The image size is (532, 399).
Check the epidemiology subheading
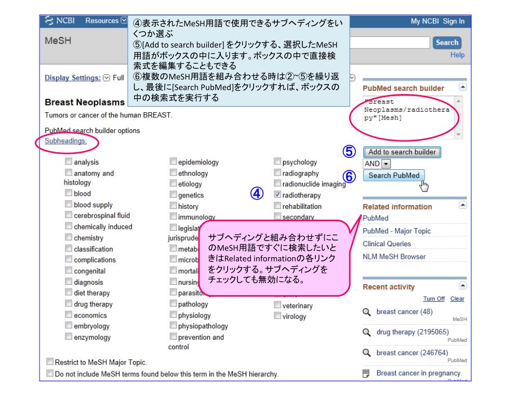174,161
